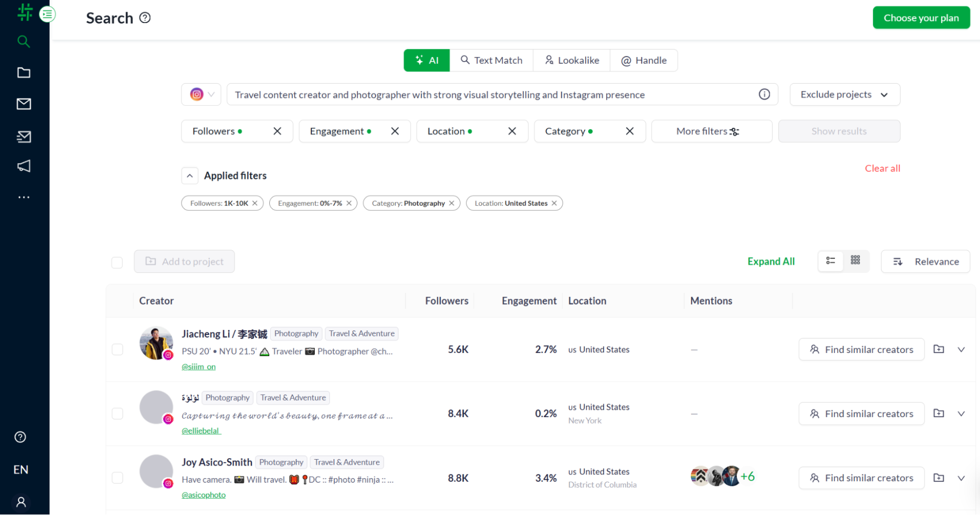Image resolution: width=980 pixels, height=515 pixels.
Task: Select the Text Match tab
Action: (x=491, y=61)
